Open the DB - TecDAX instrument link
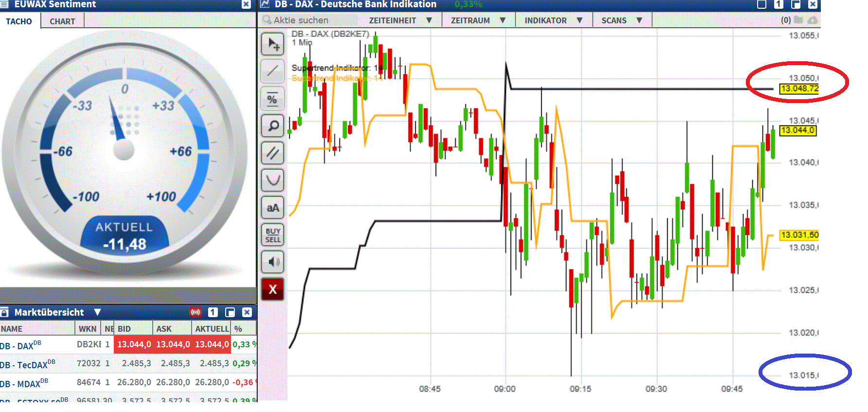Screen dimensions: 868x412 tap(28, 364)
